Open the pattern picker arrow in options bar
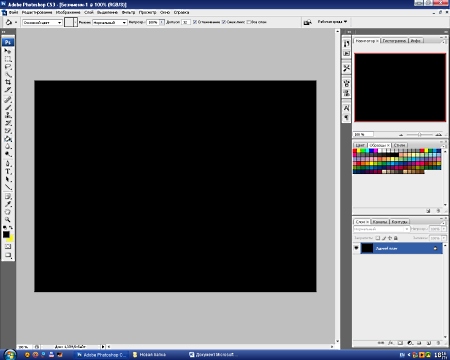The height and width of the screenshot is (360, 450). 76,22
